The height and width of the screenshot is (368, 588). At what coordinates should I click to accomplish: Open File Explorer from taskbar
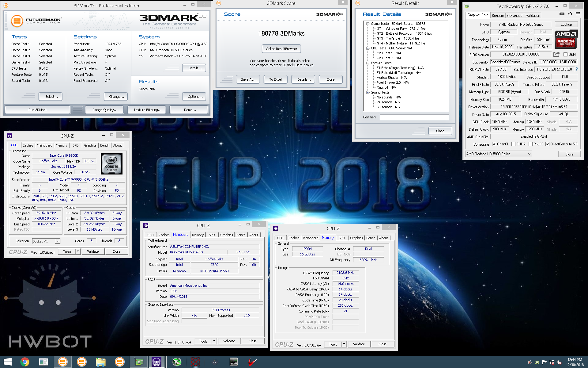[x=100, y=362]
